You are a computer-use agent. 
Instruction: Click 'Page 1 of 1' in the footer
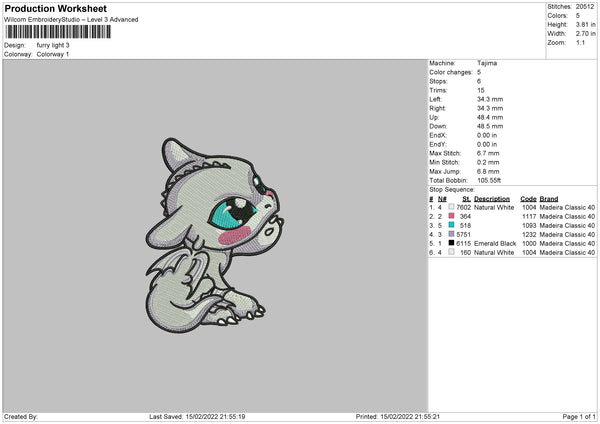coord(579,416)
